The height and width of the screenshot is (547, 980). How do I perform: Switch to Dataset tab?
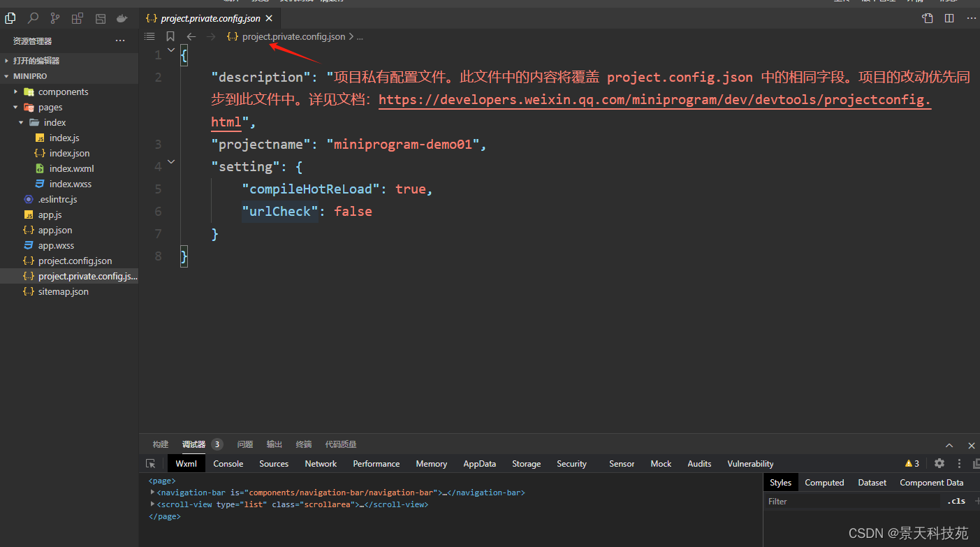pos(872,483)
